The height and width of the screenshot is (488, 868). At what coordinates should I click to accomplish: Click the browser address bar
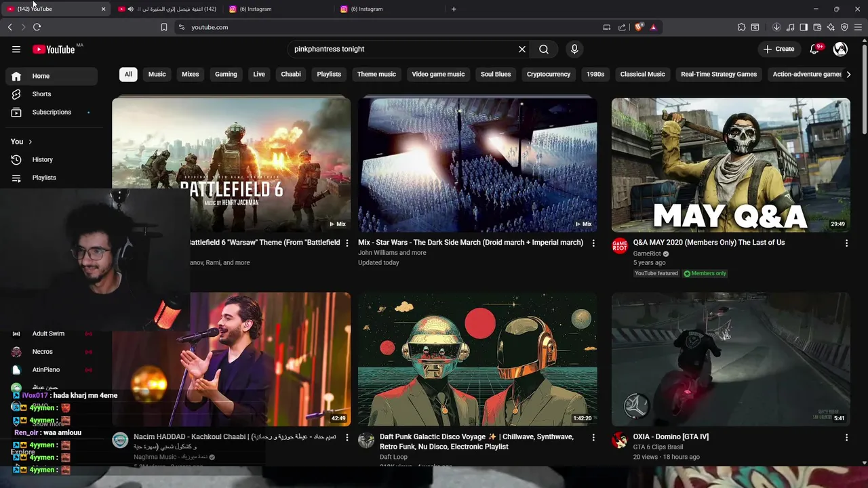coord(393,27)
